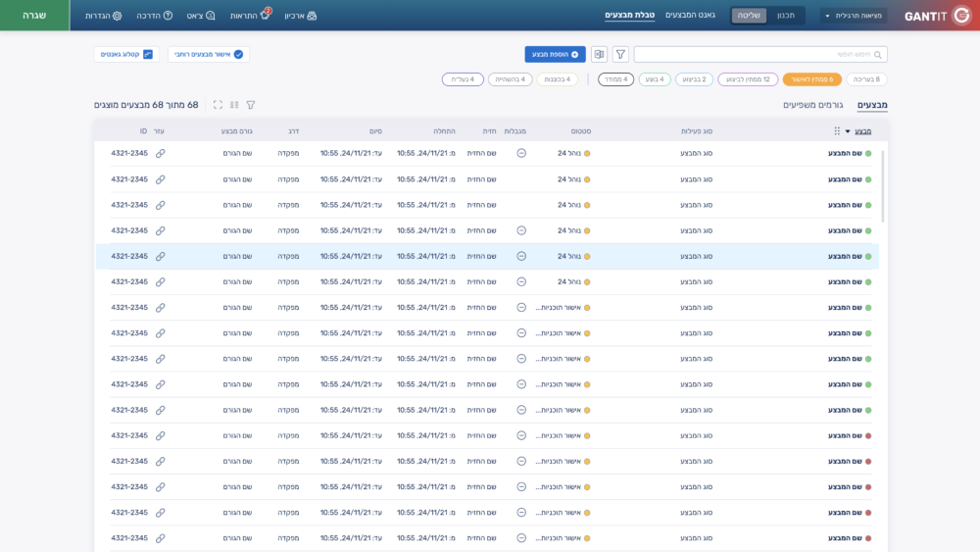Toggle the 4 בכוננות chip
The image size is (980, 552).
pyautogui.click(x=558, y=79)
